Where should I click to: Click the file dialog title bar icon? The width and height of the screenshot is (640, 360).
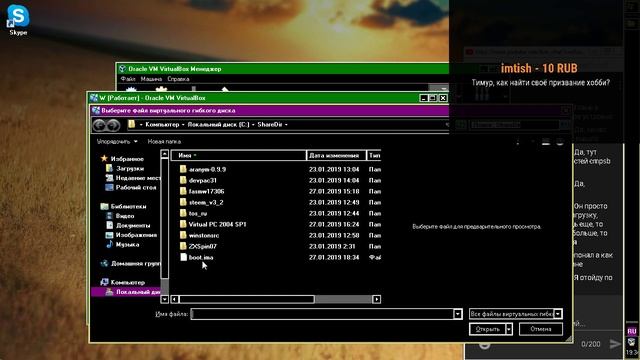click(96, 110)
